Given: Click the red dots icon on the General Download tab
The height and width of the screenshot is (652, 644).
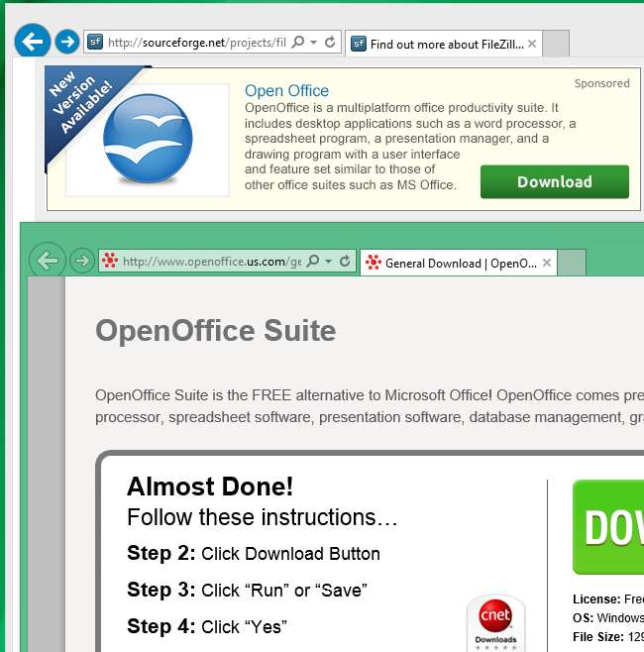Looking at the screenshot, I should click(374, 263).
